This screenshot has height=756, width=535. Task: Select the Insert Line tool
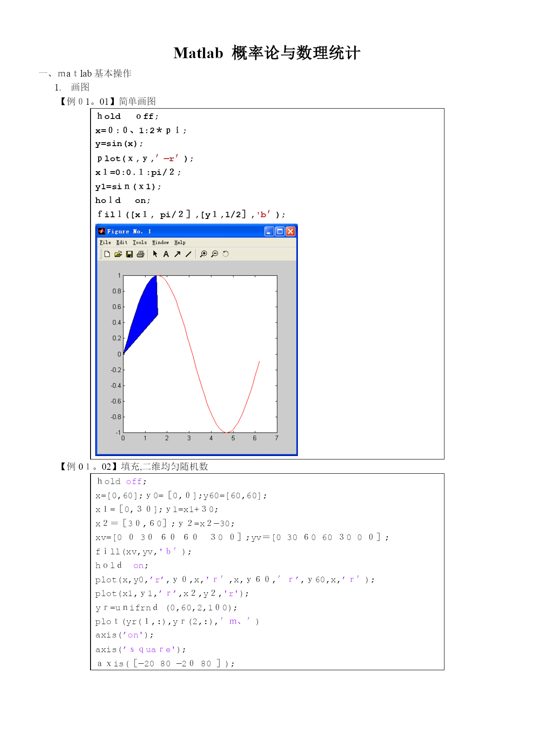coord(188,254)
